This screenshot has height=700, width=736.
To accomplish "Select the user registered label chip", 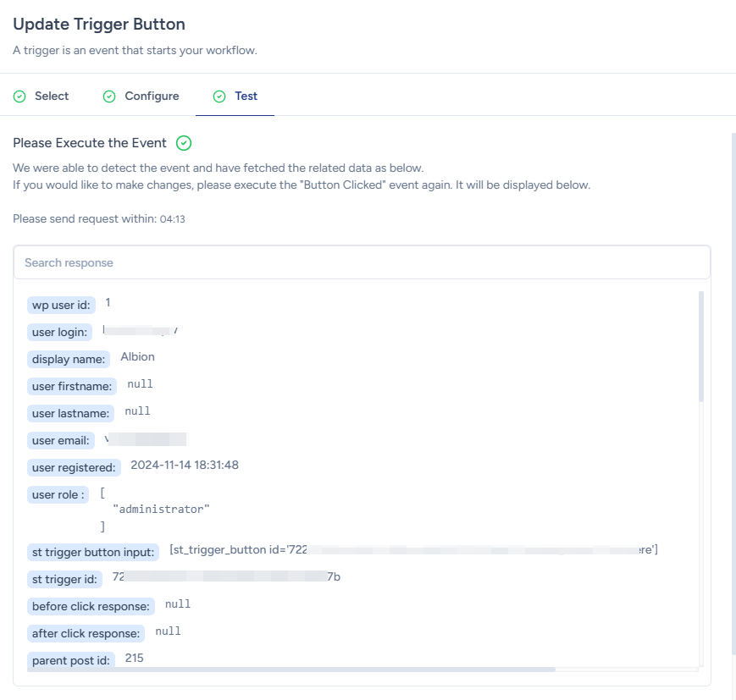I will coord(74,467).
